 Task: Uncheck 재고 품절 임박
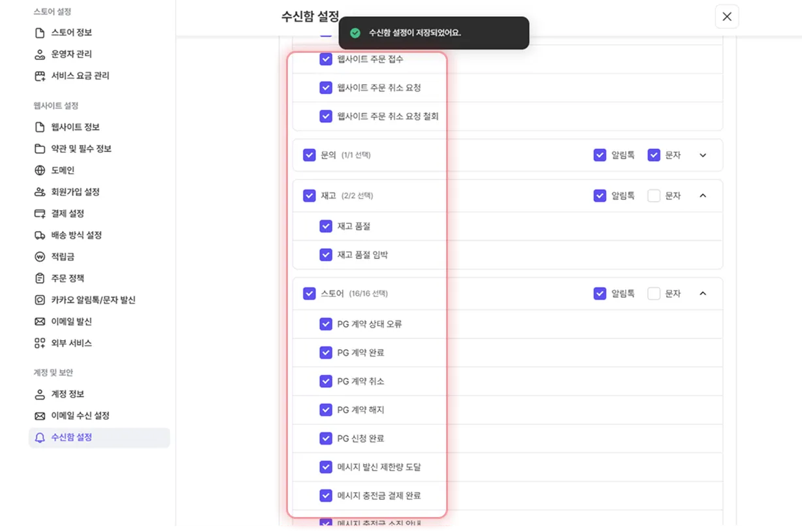point(326,255)
